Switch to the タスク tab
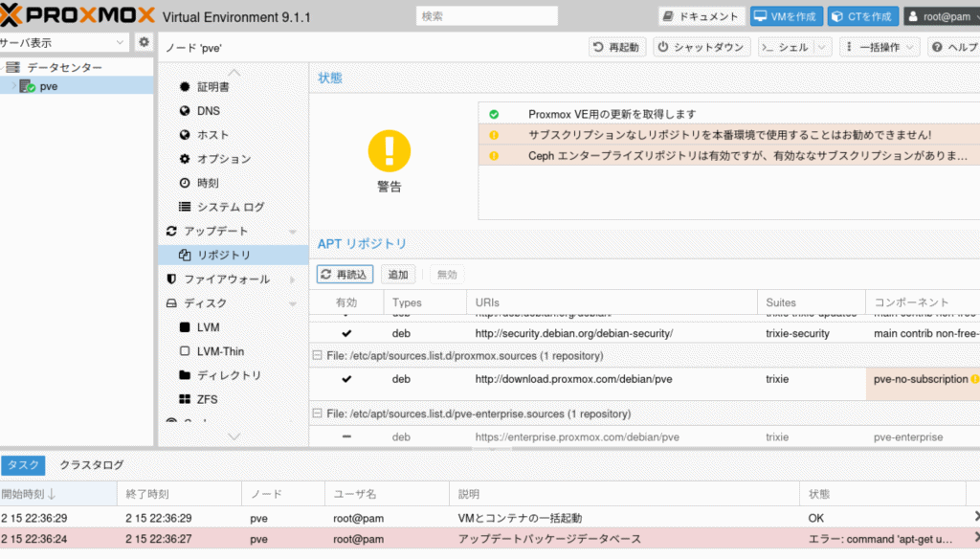Viewport: 980px width, 559px height. pos(23,465)
